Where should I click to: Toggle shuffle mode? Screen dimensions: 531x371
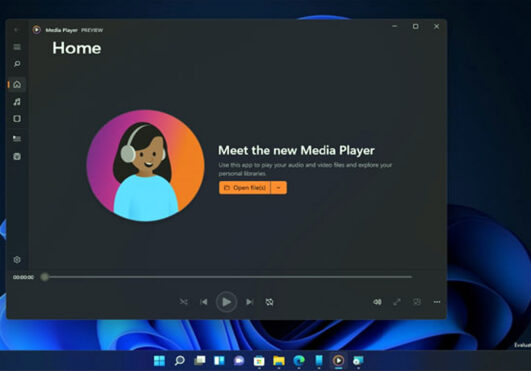pyautogui.click(x=184, y=302)
